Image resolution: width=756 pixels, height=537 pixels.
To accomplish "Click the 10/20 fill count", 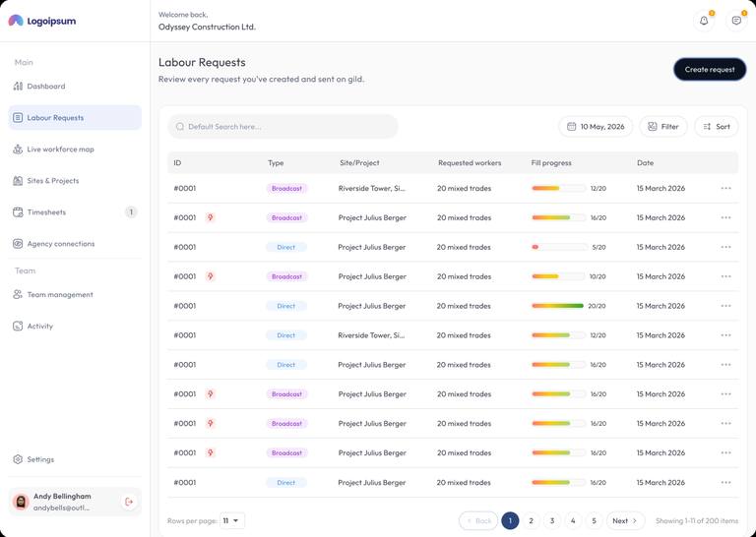I will point(598,276).
